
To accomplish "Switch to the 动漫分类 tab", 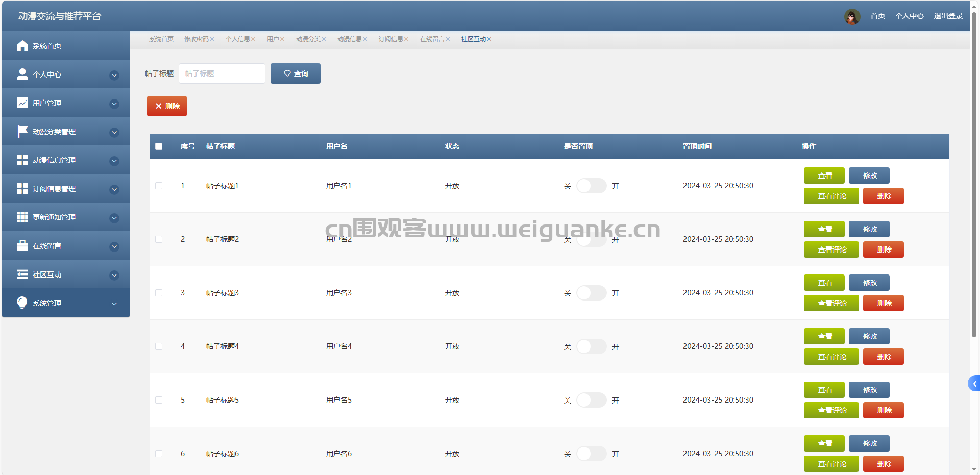I will (308, 39).
